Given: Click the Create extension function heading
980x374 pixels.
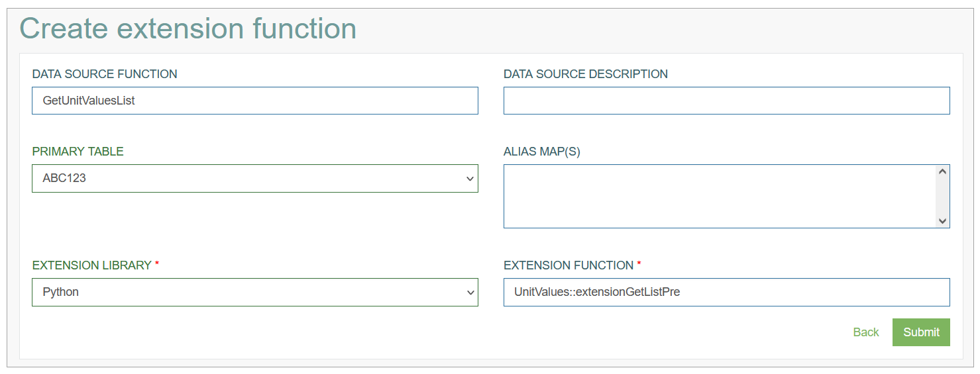Looking at the screenshot, I should [188, 29].
